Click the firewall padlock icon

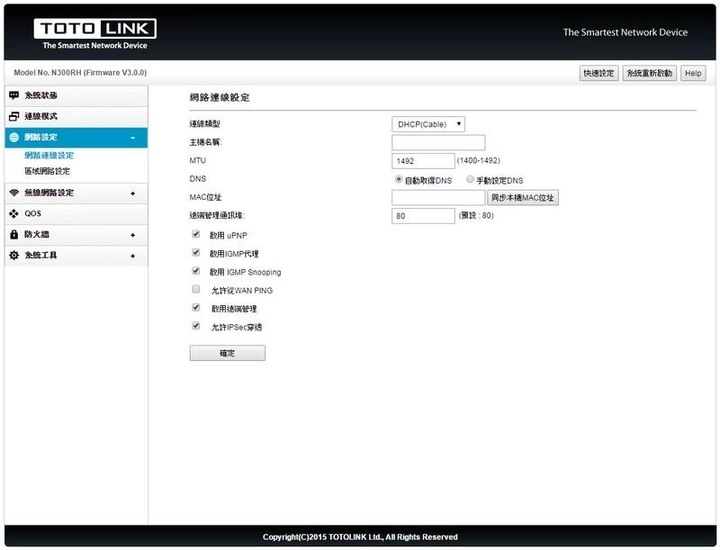coord(14,234)
